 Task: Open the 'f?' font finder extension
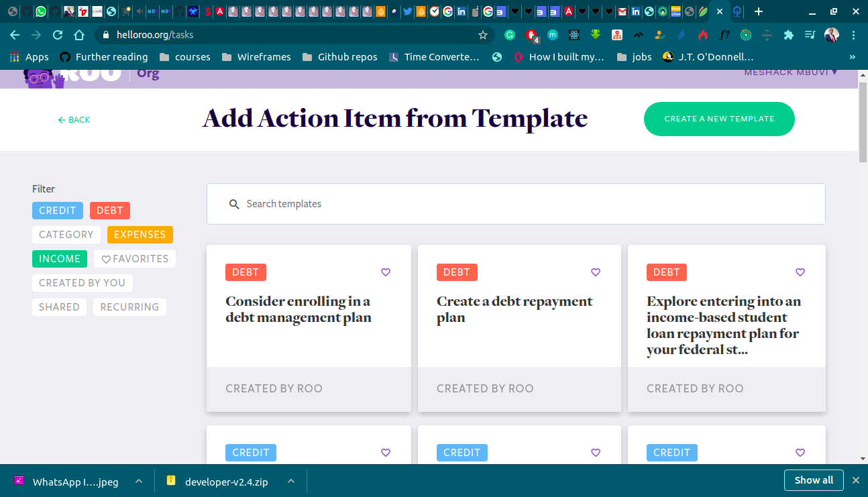[x=724, y=35]
